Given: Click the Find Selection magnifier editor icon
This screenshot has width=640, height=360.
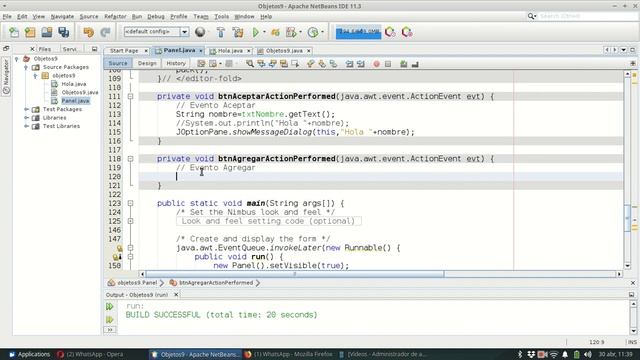Looking at the screenshot, I should coord(250,64).
